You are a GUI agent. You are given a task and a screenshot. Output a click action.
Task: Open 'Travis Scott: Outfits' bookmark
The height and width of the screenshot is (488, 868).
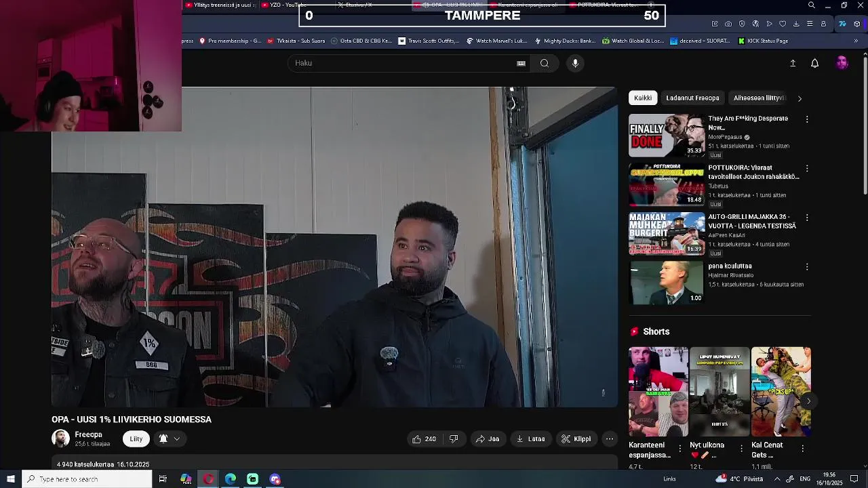pyautogui.click(x=429, y=41)
